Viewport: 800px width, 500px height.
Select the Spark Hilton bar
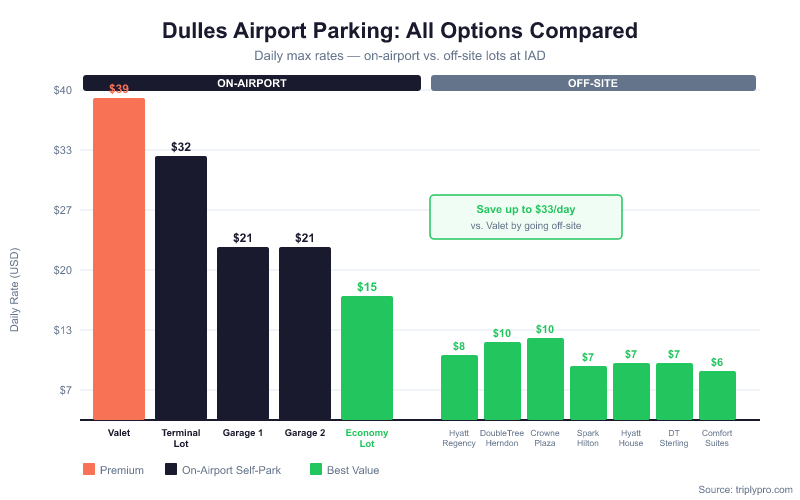pyautogui.click(x=588, y=393)
